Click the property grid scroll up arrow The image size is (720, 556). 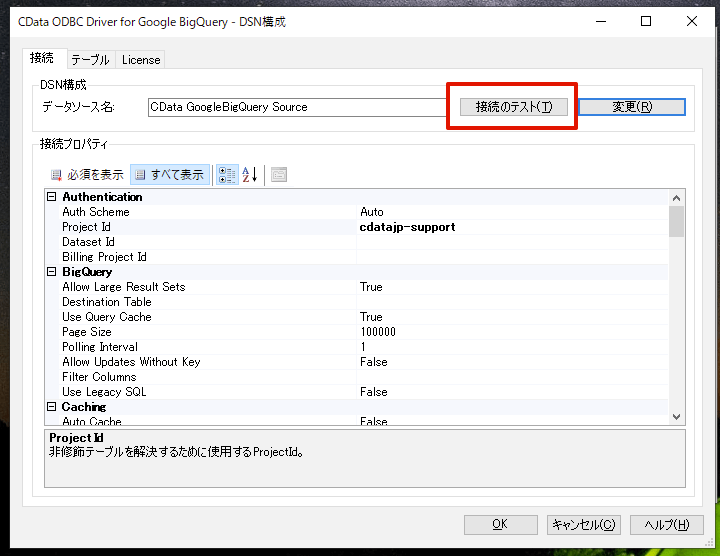tap(676, 198)
